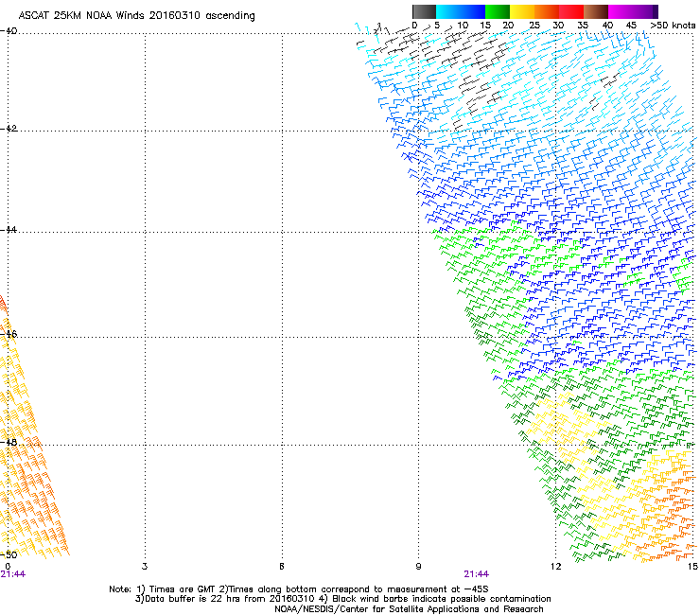Click the green 15-20 knots legend swatch
The width and height of the screenshot is (700, 615).
[498, 11]
